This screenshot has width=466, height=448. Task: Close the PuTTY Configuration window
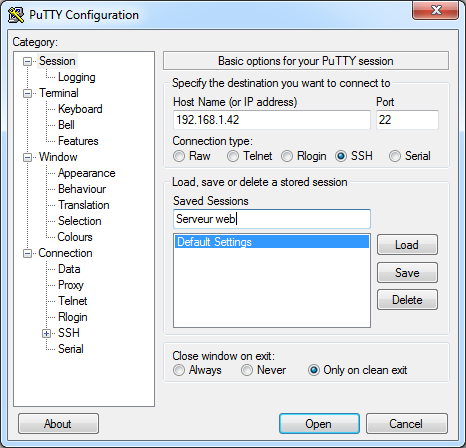[436, 10]
